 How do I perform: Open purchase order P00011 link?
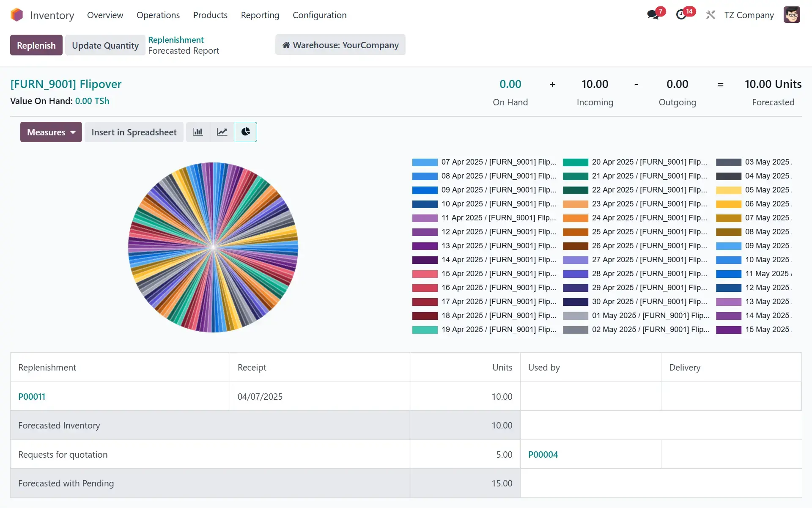pyautogui.click(x=32, y=397)
